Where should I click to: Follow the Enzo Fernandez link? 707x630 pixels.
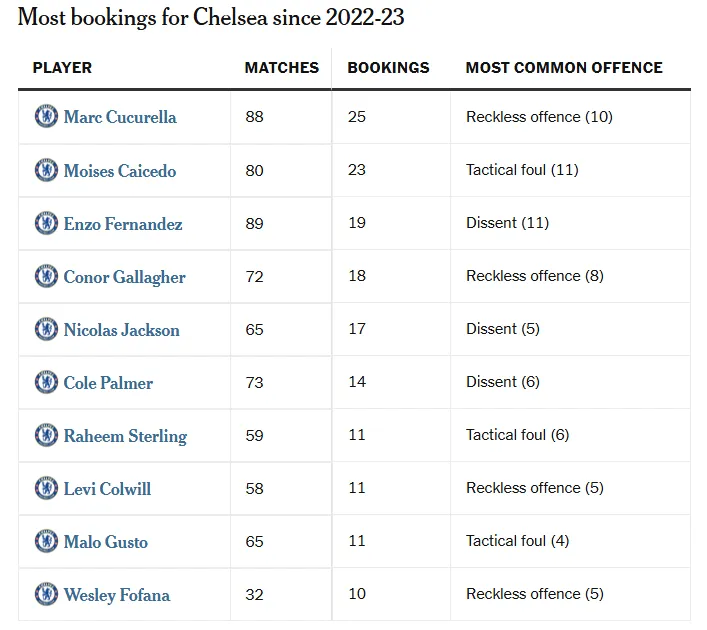pyautogui.click(x=123, y=224)
